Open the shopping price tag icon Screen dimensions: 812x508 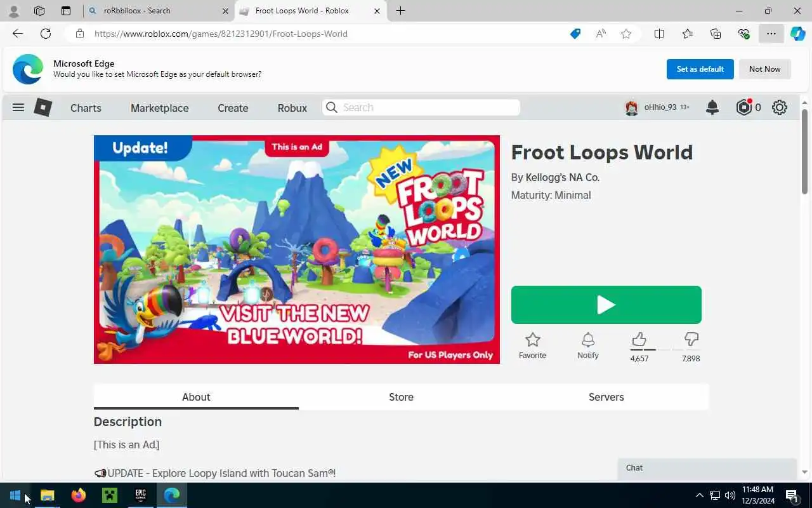575,34
